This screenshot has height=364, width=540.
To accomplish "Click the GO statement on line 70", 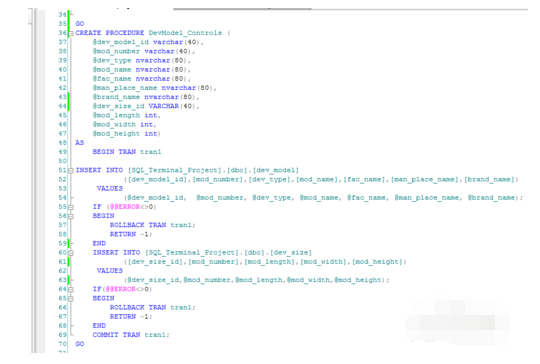I will click(x=80, y=344).
